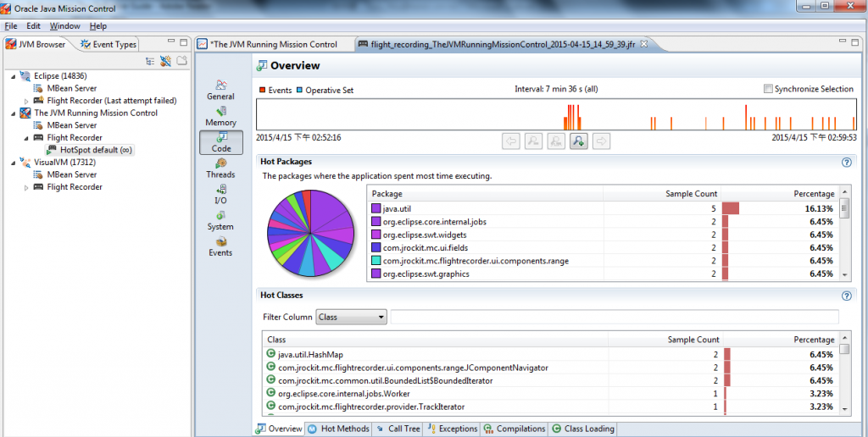Screen dimensions: 868x437
Task: Click the Hot Packages pie chart
Action: [x=310, y=233]
